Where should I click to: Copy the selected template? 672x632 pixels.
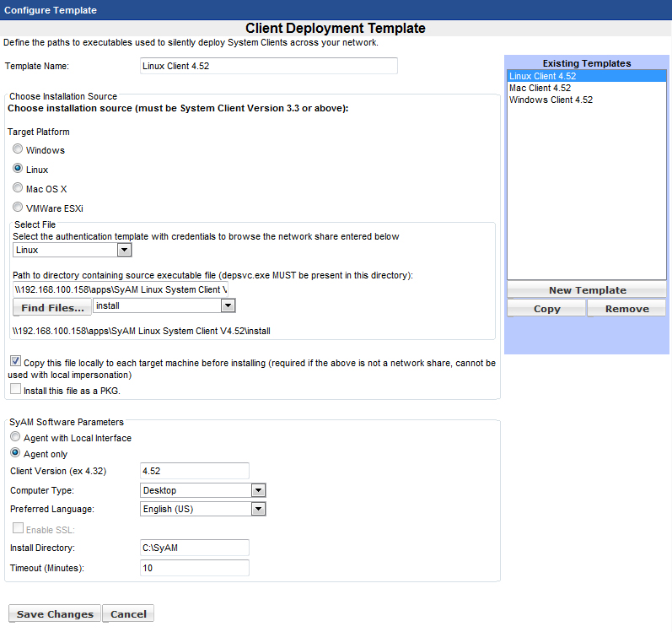coord(546,309)
